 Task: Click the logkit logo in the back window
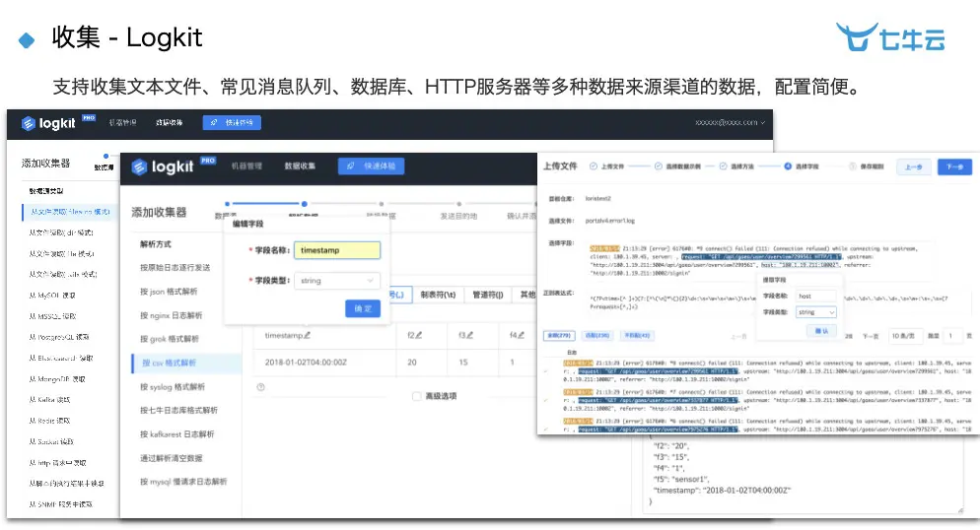click(48, 123)
